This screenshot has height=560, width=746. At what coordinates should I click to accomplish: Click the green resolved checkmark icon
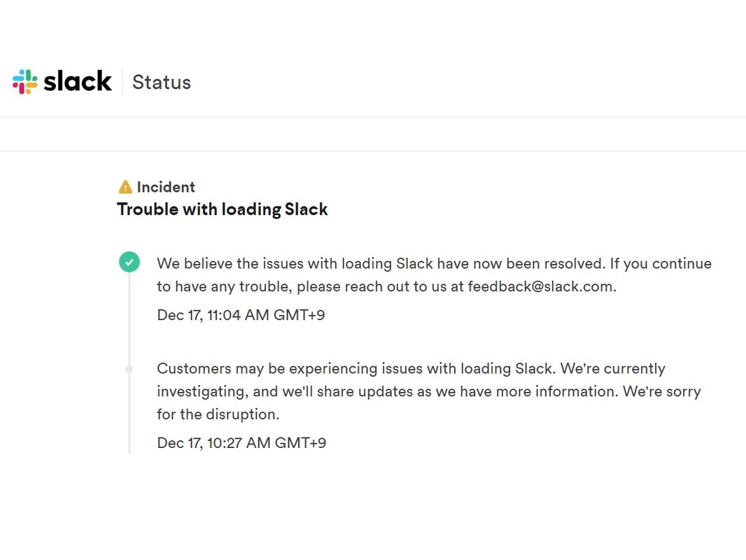(x=129, y=262)
